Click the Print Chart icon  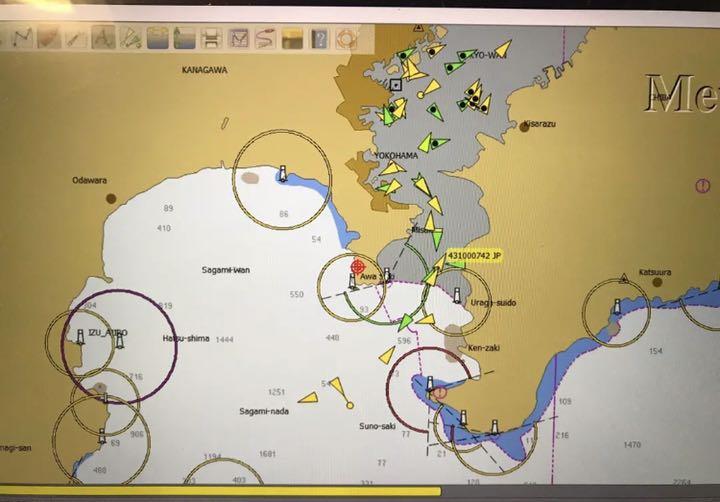pyautogui.click(x=211, y=39)
